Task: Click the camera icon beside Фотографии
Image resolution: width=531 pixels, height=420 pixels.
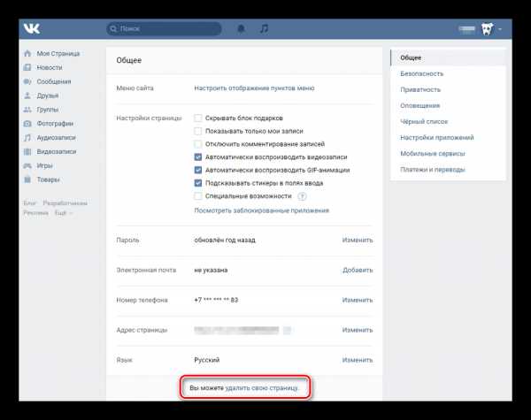Action: coord(27,124)
